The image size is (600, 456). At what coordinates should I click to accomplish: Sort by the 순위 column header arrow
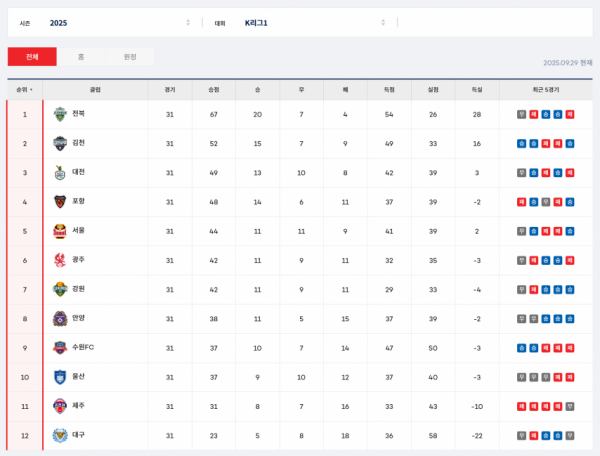(x=31, y=90)
